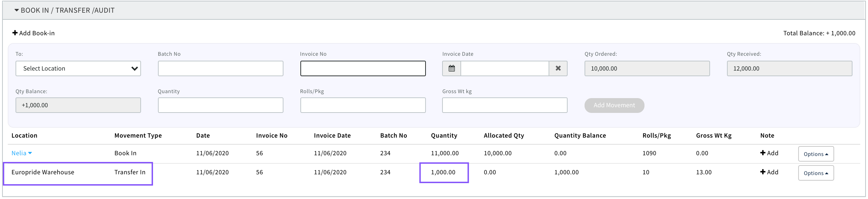Add a note to Europride Warehouse row

[769, 172]
